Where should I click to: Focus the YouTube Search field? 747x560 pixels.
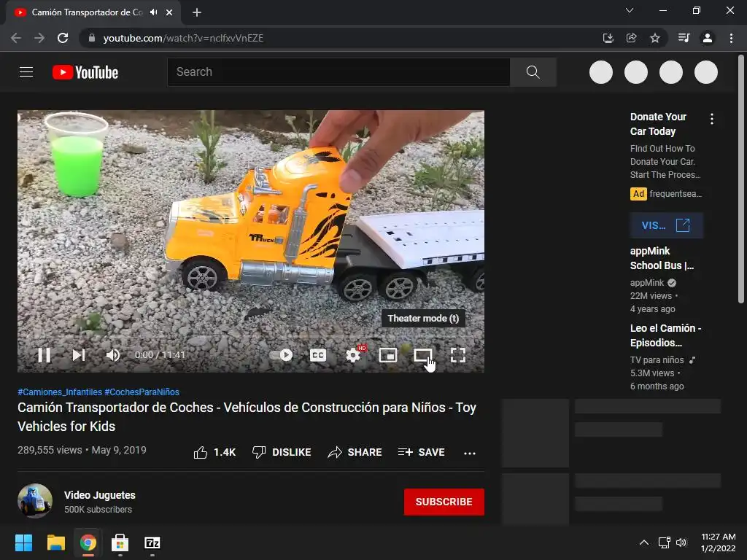338,72
